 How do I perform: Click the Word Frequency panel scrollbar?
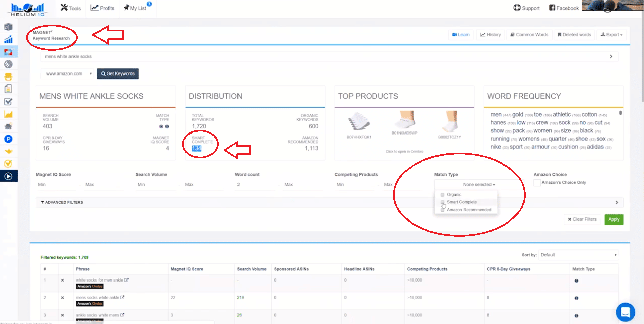[x=620, y=113]
